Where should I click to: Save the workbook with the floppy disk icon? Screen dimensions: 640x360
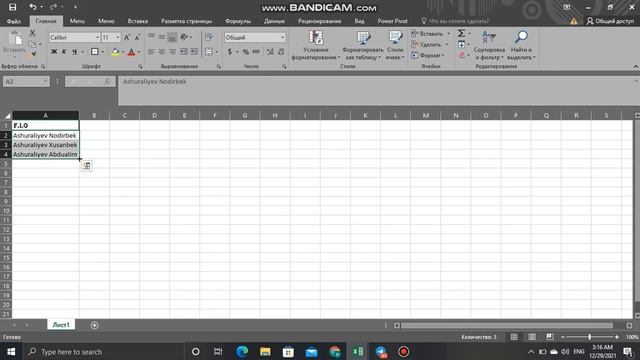(13, 7)
